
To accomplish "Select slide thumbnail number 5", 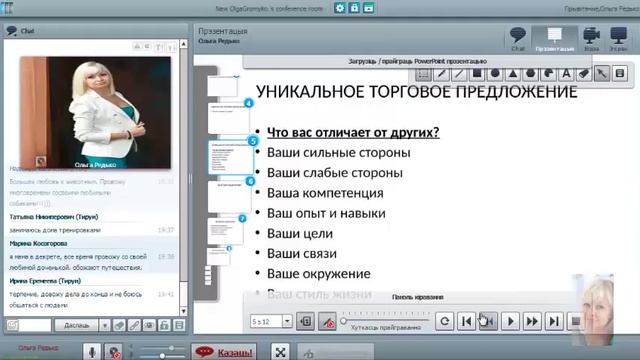I will tap(231, 157).
